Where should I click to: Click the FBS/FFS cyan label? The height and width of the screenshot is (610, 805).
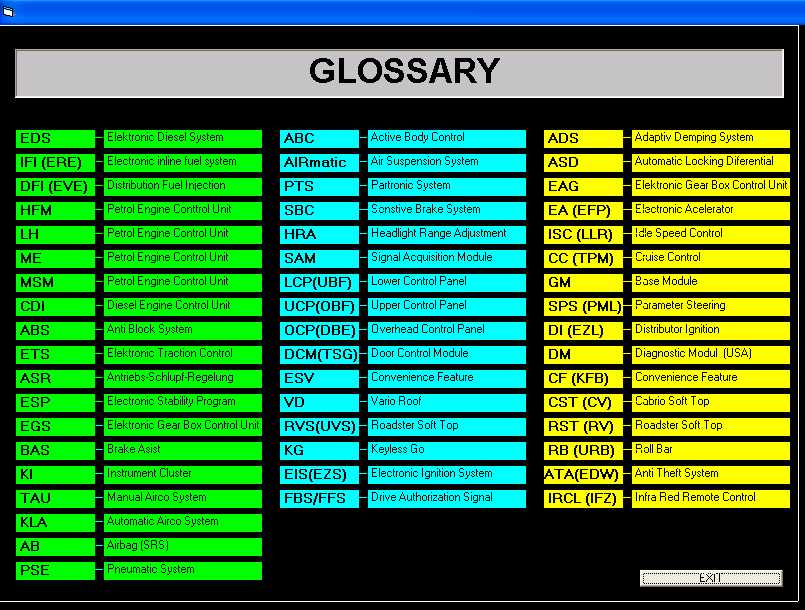point(319,498)
